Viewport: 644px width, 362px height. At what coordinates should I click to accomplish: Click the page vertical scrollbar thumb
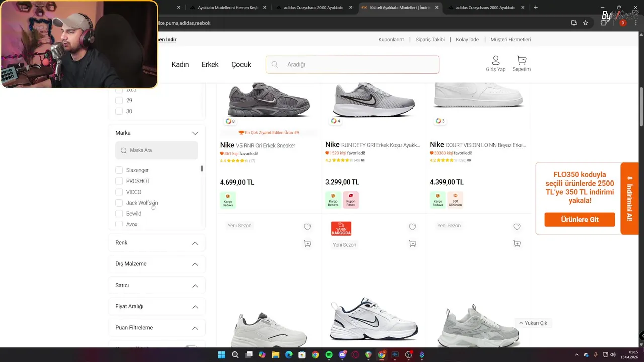[641, 107]
